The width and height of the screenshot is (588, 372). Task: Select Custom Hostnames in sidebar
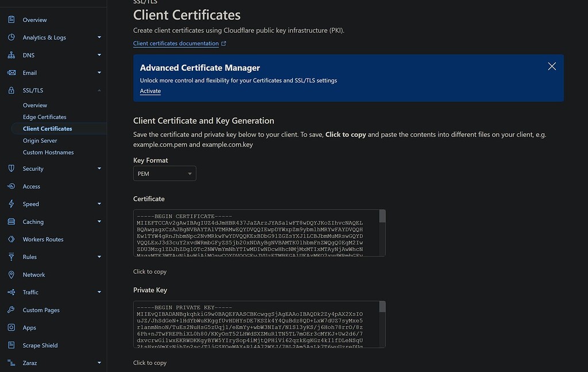[48, 152]
